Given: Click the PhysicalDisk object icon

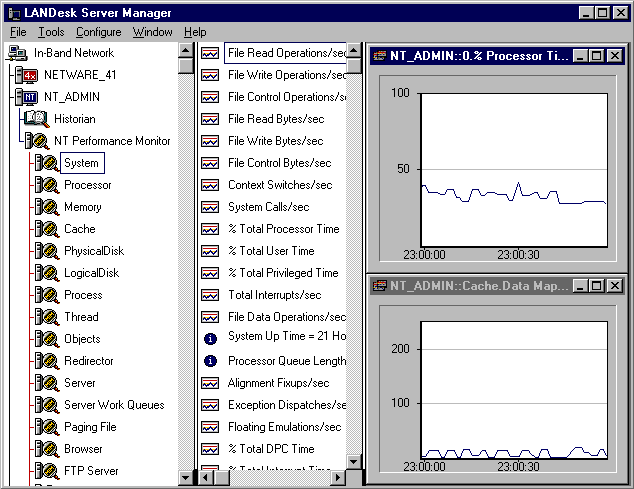Looking at the screenshot, I should click(x=47, y=251).
